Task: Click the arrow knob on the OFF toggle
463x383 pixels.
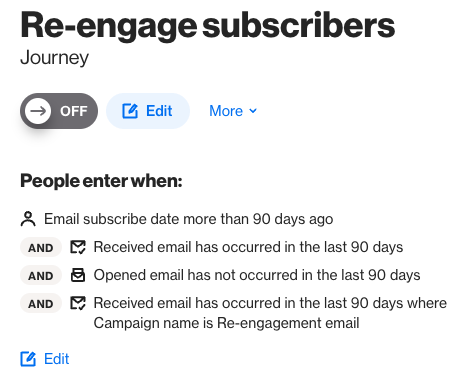Action: (38, 111)
